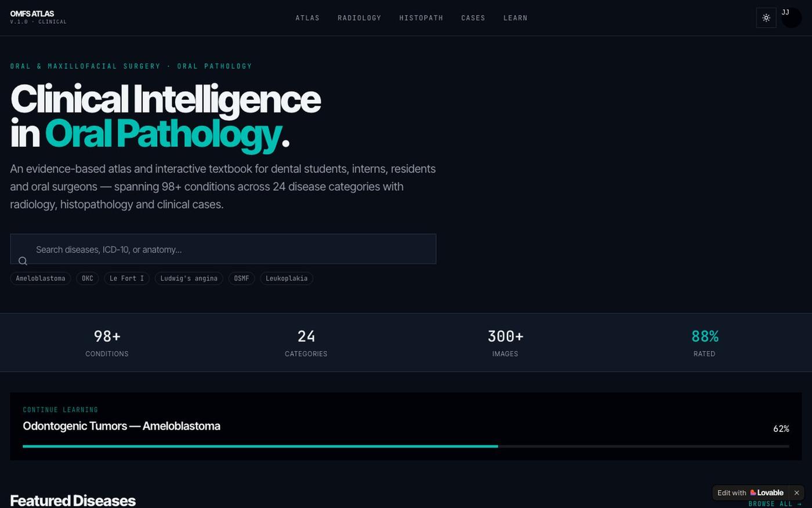This screenshot has width=812, height=508.
Task: Toggle the light/dark theme sun icon
Action: (x=766, y=18)
